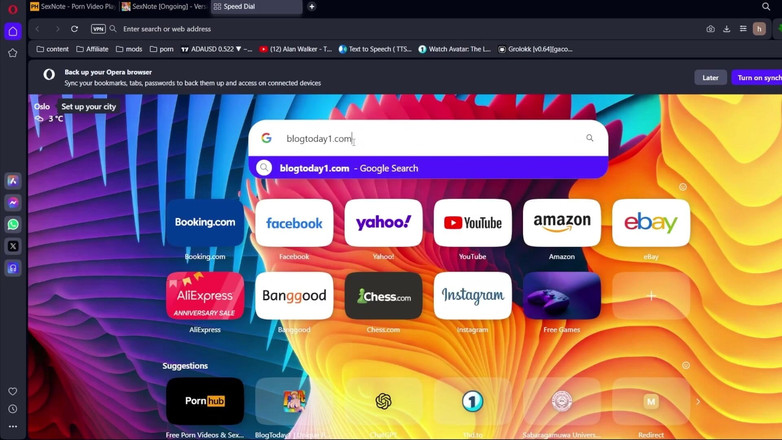Screen dimensions: 782x440
Task: Switch to the SexNote [Ongoing] tab
Action: pyautogui.click(x=165, y=7)
